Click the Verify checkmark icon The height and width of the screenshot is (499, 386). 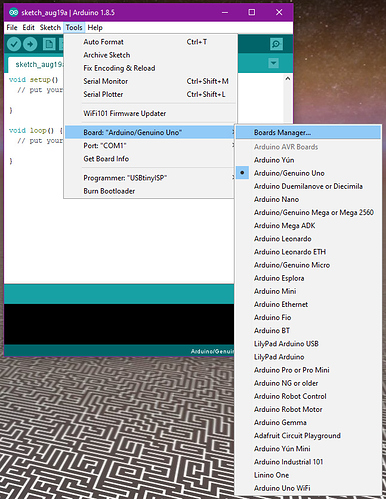[x=14, y=44]
